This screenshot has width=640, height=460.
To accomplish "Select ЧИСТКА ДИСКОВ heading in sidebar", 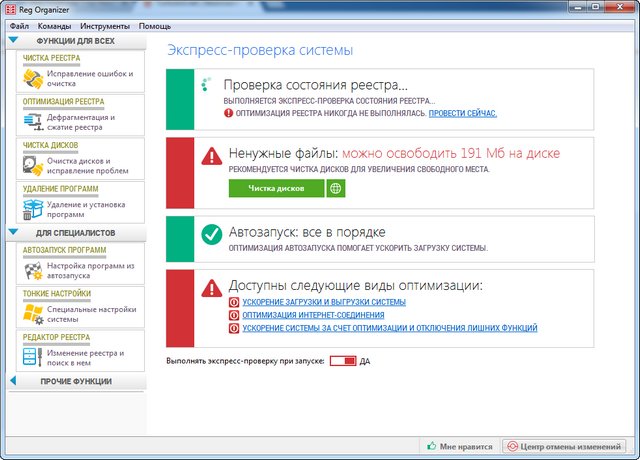I will (x=50, y=145).
